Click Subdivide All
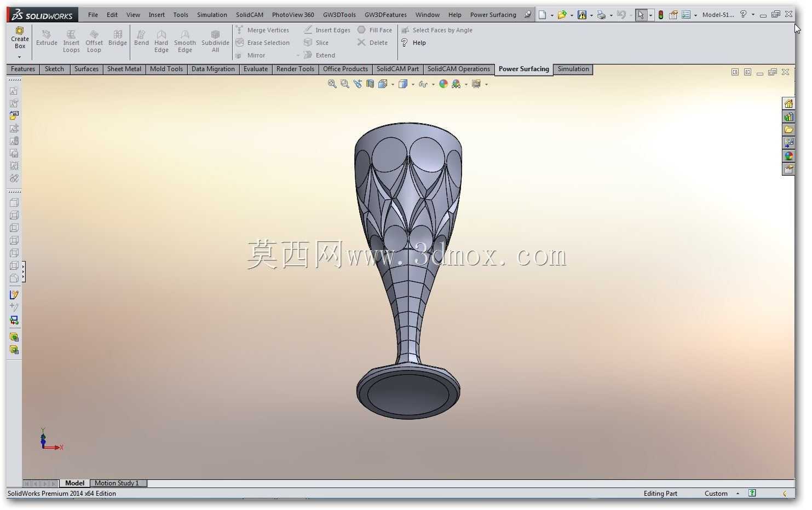This screenshot has height=510, width=812. [x=215, y=42]
